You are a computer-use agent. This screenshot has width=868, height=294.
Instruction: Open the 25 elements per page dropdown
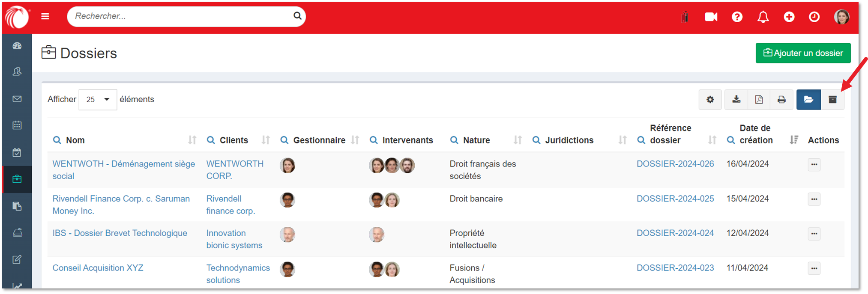(x=98, y=100)
